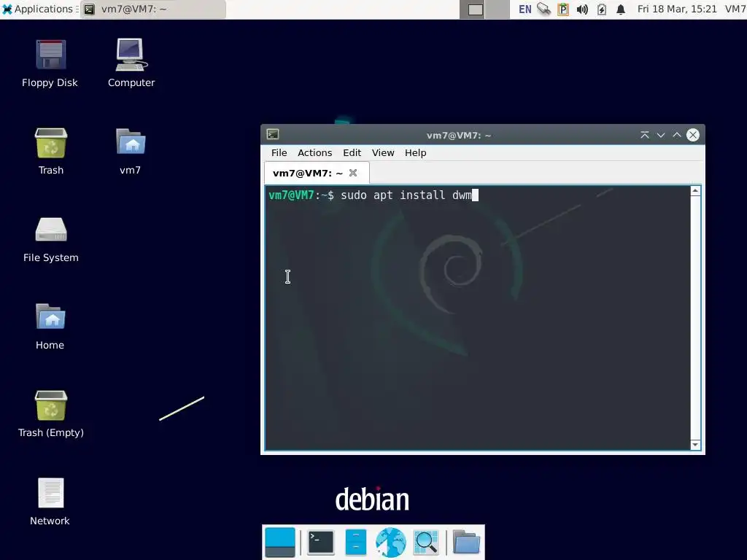Open the File menu in terminal
The height and width of the screenshot is (560, 747).
click(x=279, y=153)
